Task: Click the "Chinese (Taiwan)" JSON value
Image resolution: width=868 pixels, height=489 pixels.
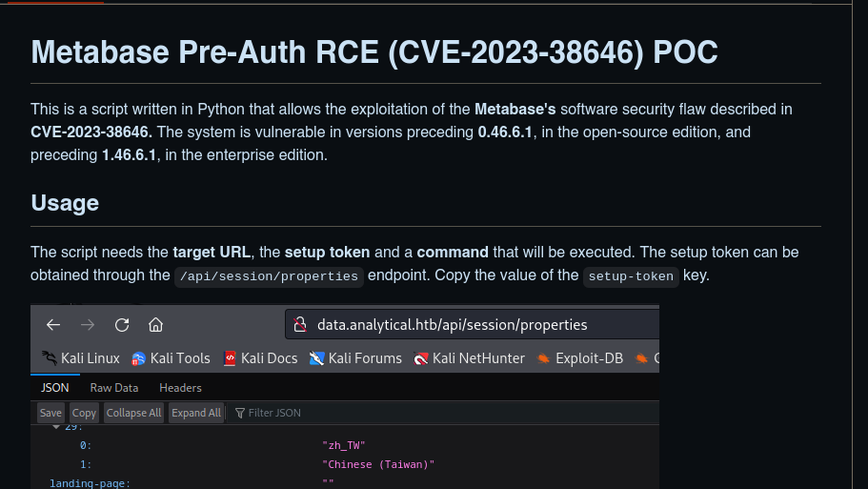Action: [x=378, y=464]
